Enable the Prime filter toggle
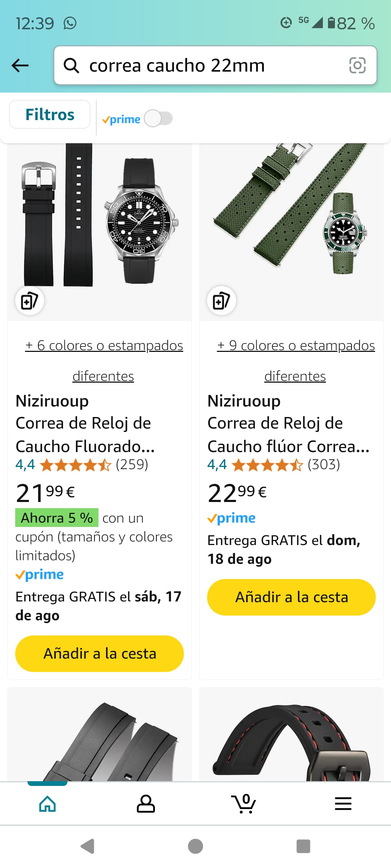 coord(158,119)
